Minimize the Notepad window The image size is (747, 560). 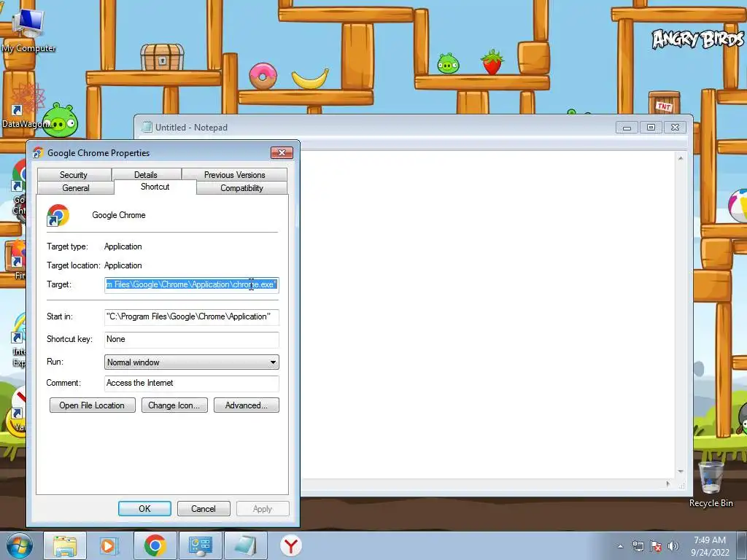click(627, 127)
